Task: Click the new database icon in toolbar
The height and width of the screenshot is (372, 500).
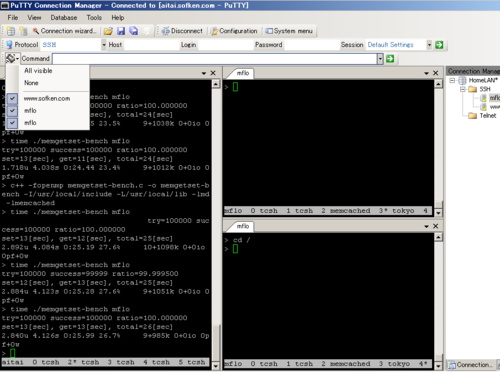Action: [x=11, y=31]
